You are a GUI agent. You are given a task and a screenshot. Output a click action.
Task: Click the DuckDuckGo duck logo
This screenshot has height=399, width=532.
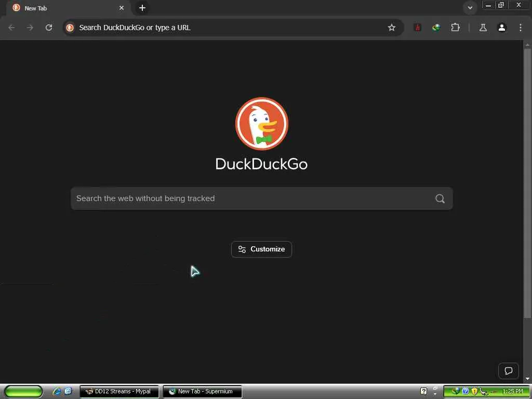point(262,124)
